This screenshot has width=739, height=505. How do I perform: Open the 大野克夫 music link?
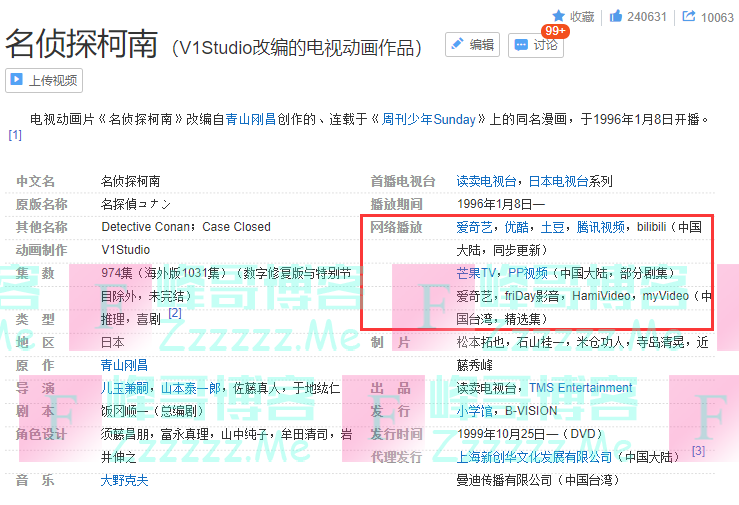click(124, 481)
